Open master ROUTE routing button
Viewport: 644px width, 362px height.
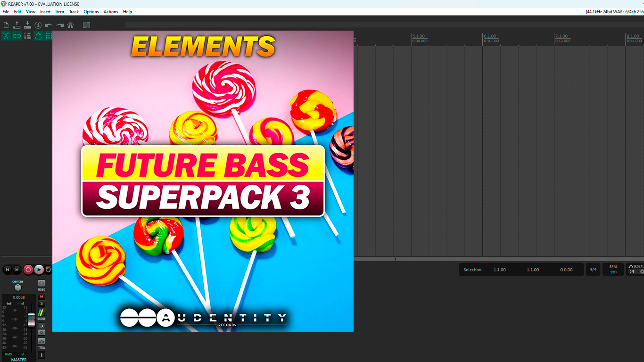click(41, 313)
